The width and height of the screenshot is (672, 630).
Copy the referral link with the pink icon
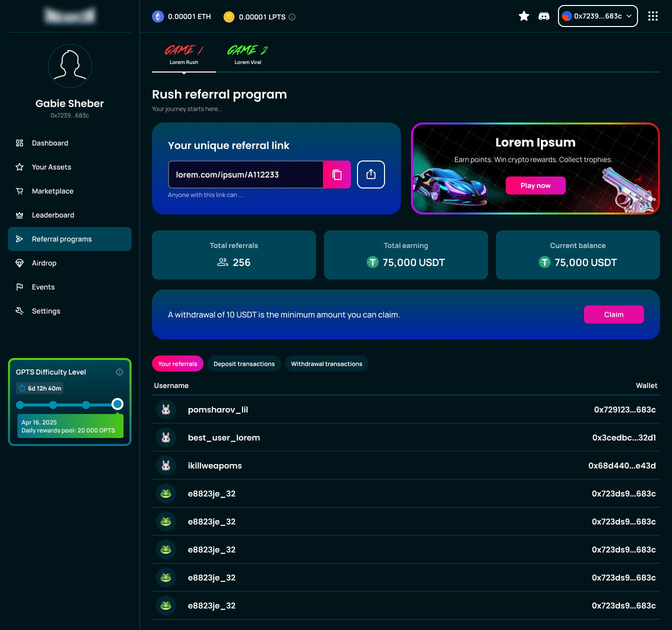click(337, 174)
